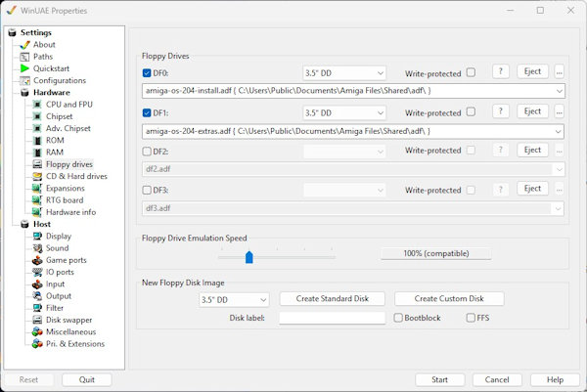Toggle the Bootblock checkbox

(398, 318)
